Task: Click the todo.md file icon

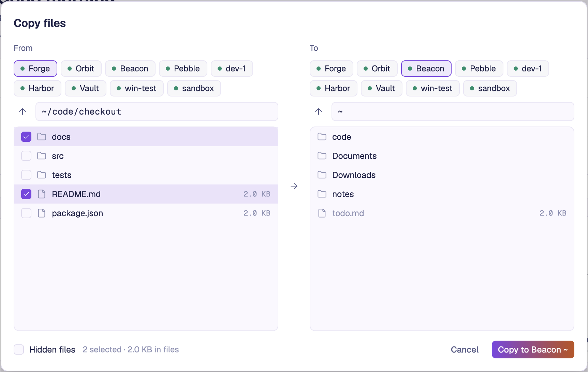Action: tap(322, 213)
